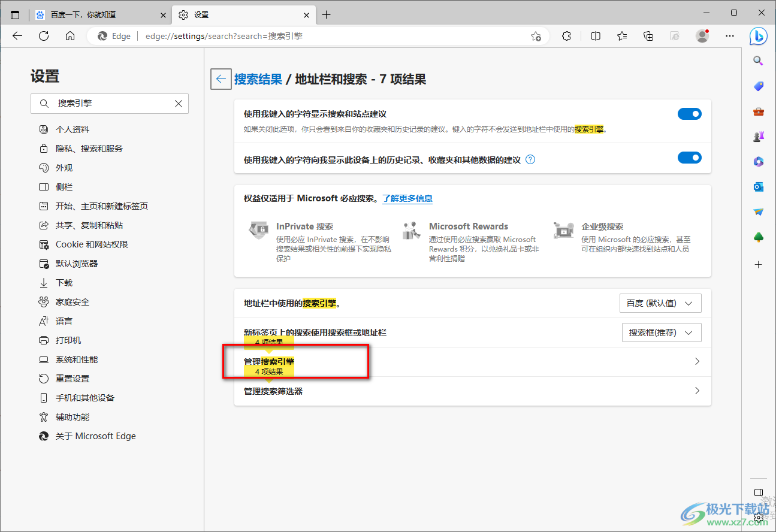776x532 pixels.
Task: Click the help icon for history suggestions
Action: [x=530, y=160]
